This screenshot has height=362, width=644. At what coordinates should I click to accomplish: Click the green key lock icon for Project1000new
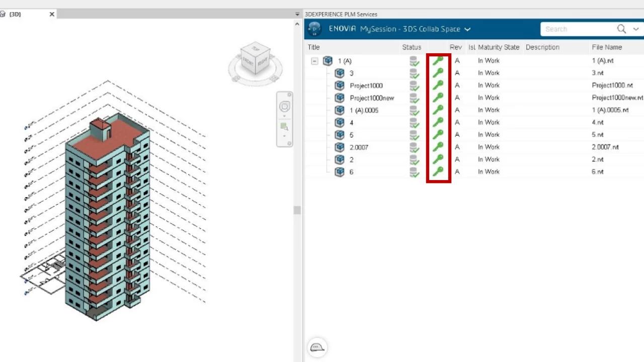438,98
